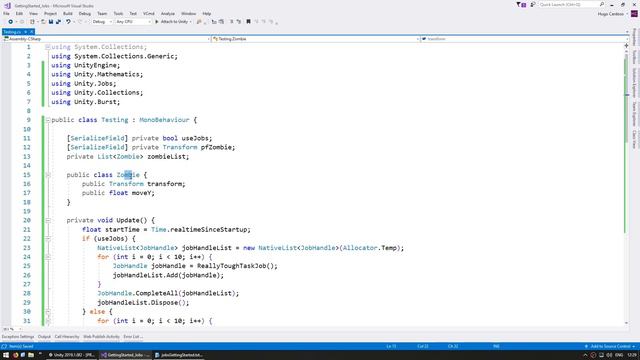Click the user account avatar icon

click(634, 14)
